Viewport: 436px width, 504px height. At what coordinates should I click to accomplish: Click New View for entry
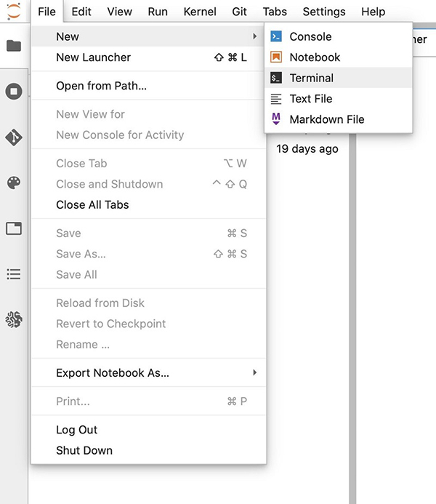tap(149, 114)
